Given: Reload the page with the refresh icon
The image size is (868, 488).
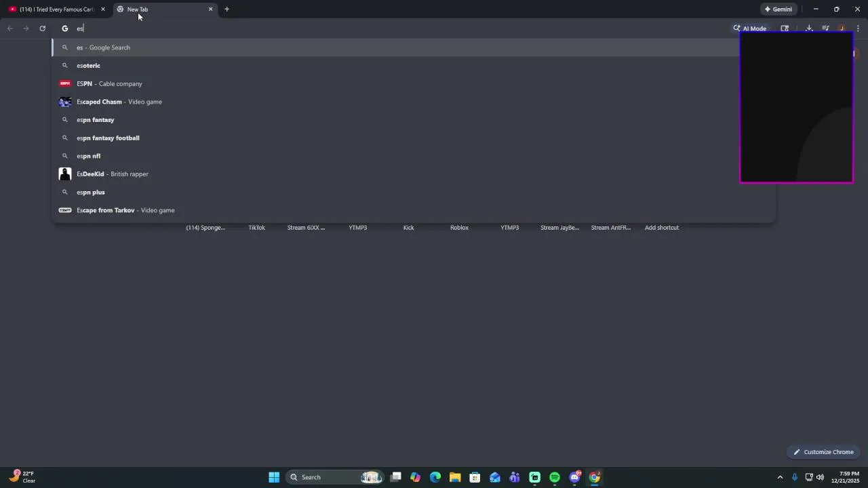Looking at the screenshot, I should [x=42, y=28].
